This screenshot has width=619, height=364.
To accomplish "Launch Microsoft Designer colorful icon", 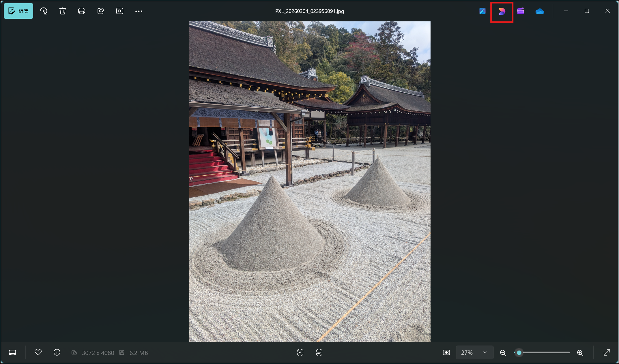I will (x=502, y=11).
